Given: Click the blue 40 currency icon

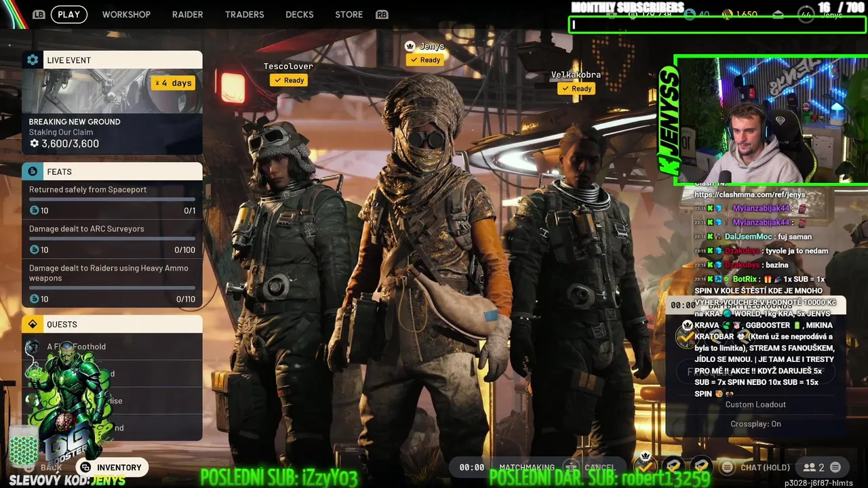Looking at the screenshot, I should pyautogui.click(x=690, y=14).
